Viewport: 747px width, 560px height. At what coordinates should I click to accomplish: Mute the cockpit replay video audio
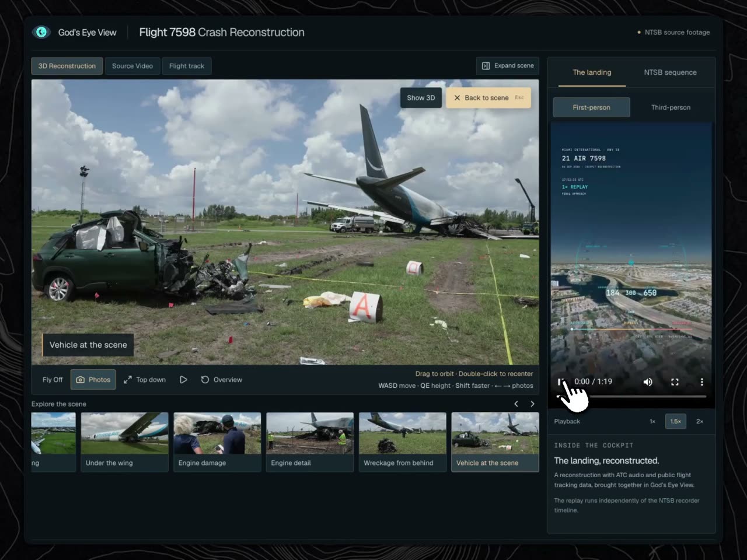coord(648,381)
